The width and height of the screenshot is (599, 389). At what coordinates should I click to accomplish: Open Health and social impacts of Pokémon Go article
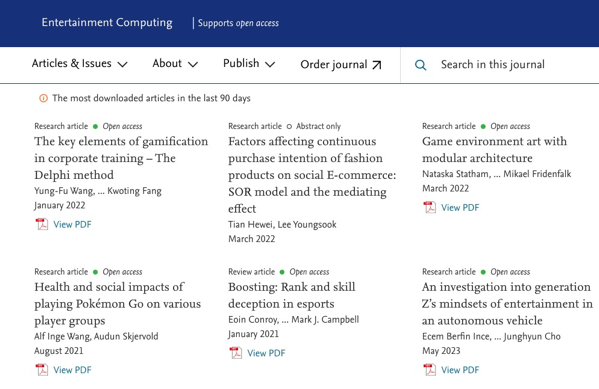pos(117,303)
